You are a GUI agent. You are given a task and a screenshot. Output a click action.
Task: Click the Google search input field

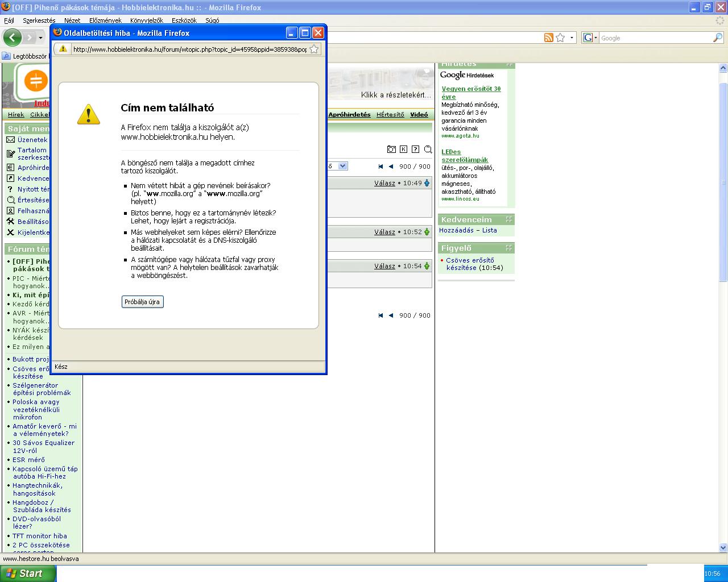[656, 38]
